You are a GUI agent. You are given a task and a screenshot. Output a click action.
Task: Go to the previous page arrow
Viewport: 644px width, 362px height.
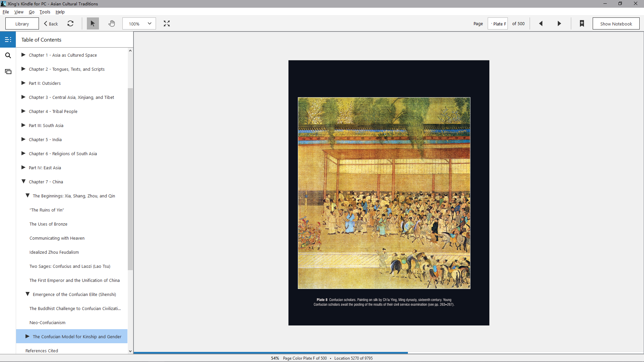541,23
